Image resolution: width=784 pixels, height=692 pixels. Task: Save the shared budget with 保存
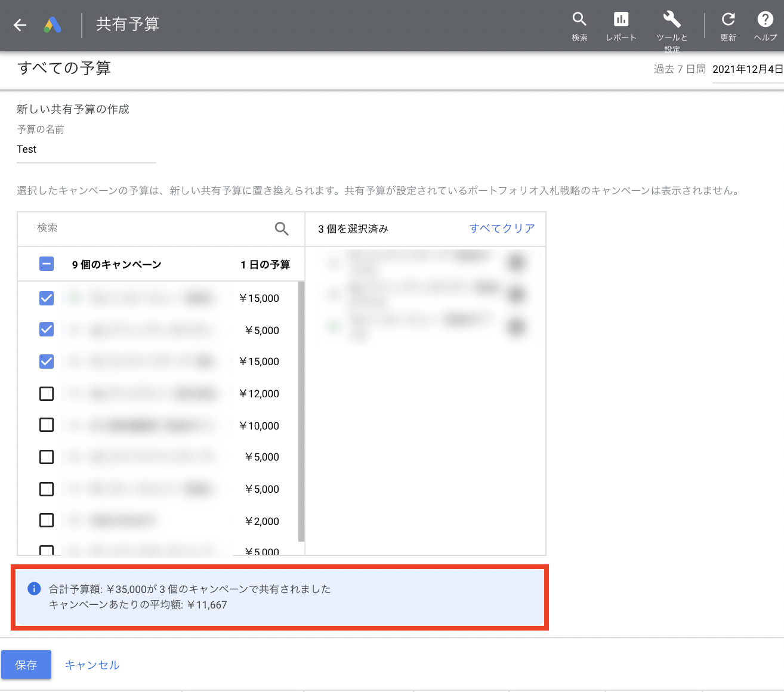tap(26, 664)
